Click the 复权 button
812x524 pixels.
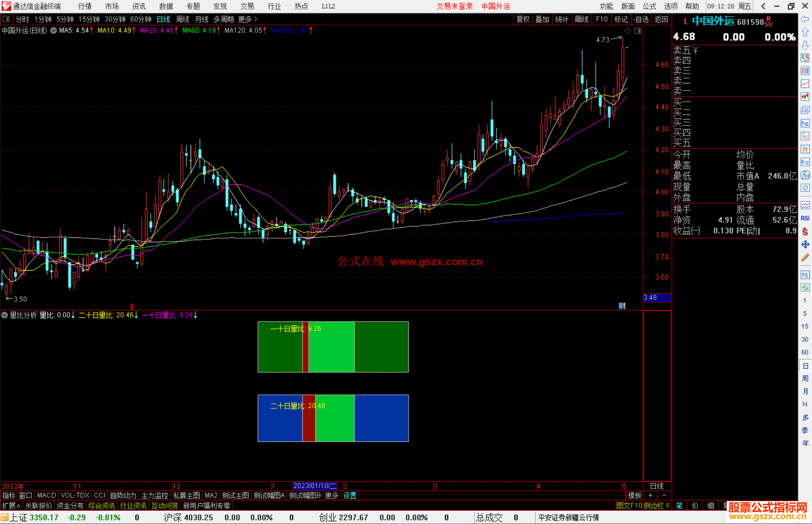click(523, 19)
